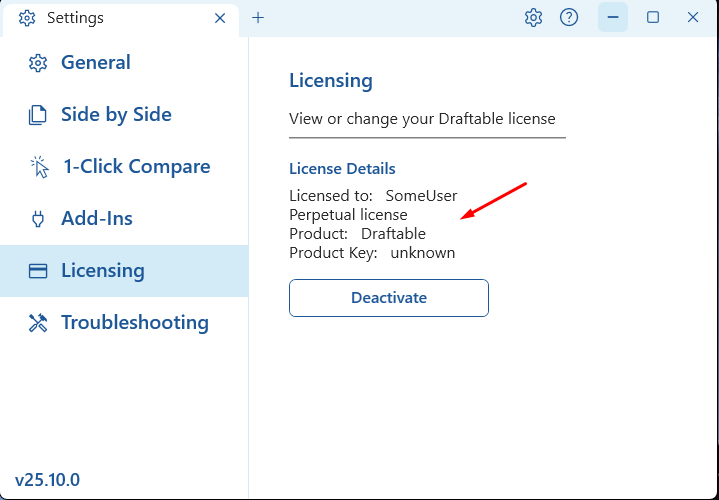Select 1-Click Compare in sidebar
This screenshot has height=500, width=719.
tap(124, 167)
